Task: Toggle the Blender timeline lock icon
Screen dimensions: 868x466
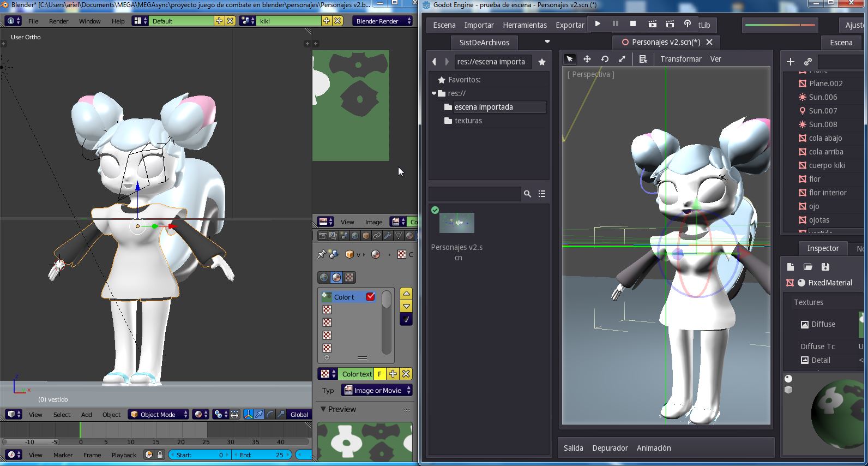Action: [160, 455]
